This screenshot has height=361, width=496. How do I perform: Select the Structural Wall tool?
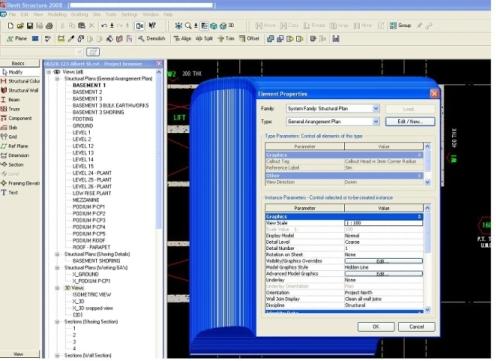tap(20, 90)
